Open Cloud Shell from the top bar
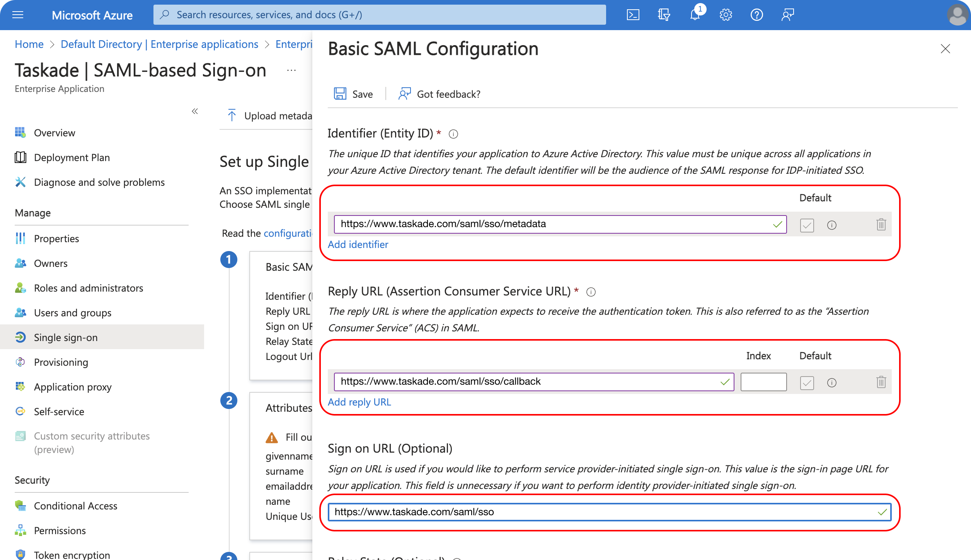 pyautogui.click(x=633, y=15)
